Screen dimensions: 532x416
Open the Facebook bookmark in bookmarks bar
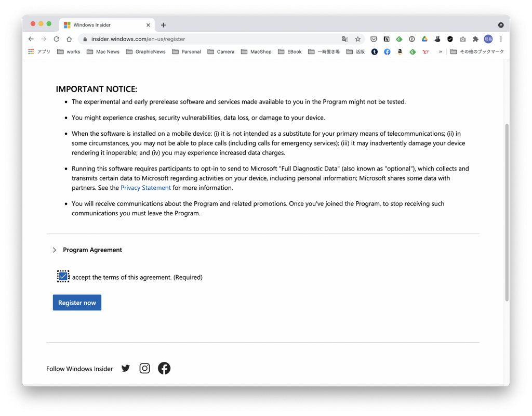pos(387,51)
